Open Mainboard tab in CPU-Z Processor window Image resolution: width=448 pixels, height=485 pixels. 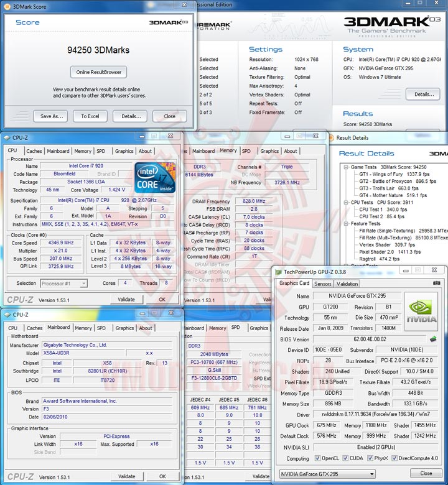coord(58,151)
